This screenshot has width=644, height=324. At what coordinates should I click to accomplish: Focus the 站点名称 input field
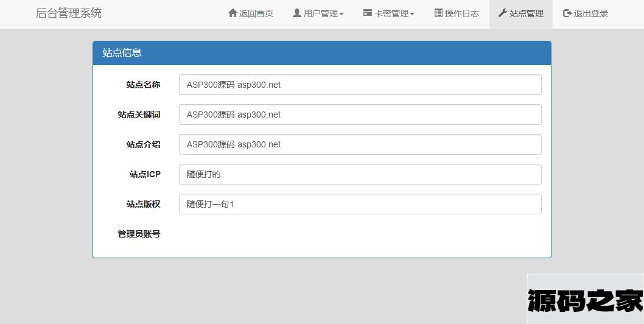(360, 85)
